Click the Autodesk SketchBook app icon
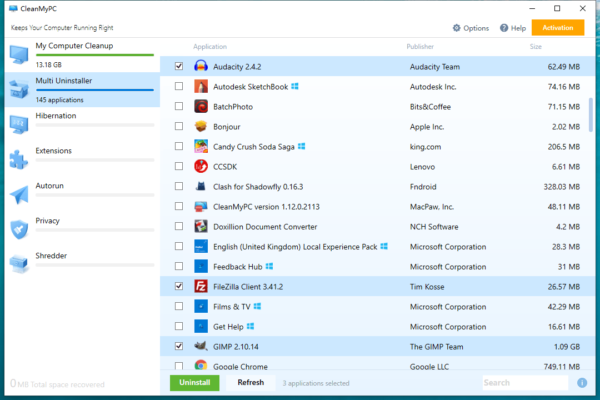Viewport: 600px width, 400px height. tap(201, 87)
